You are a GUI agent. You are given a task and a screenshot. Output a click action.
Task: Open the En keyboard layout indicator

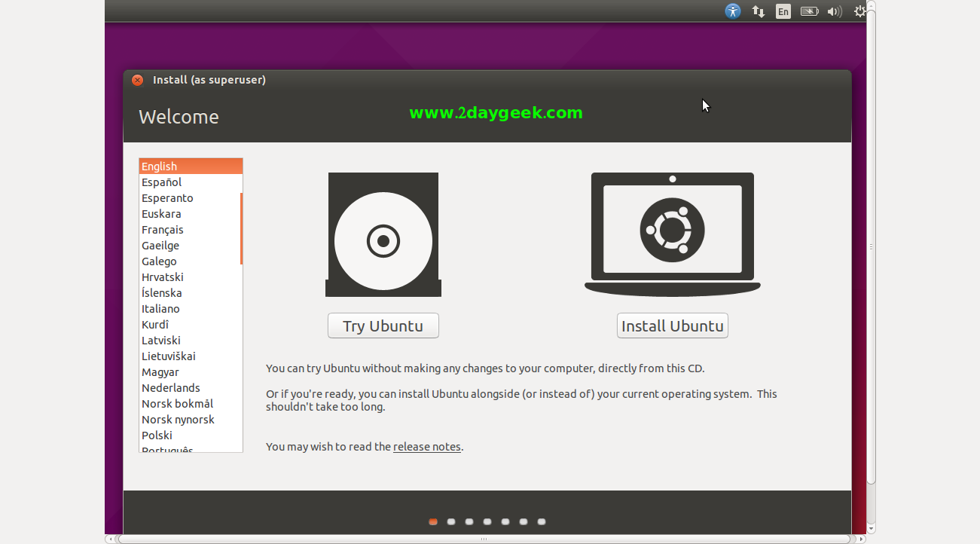783,11
